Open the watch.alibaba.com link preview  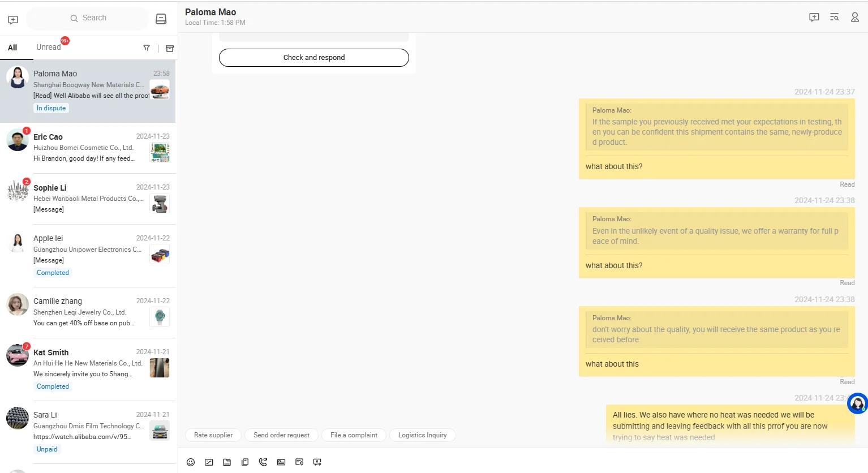tap(82, 437)
